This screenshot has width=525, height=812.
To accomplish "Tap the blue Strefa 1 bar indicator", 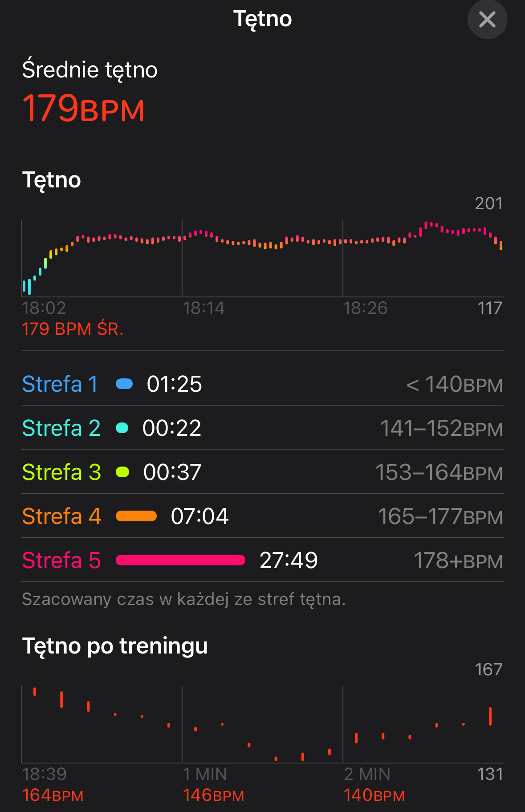I will click(x=124, y=384).
